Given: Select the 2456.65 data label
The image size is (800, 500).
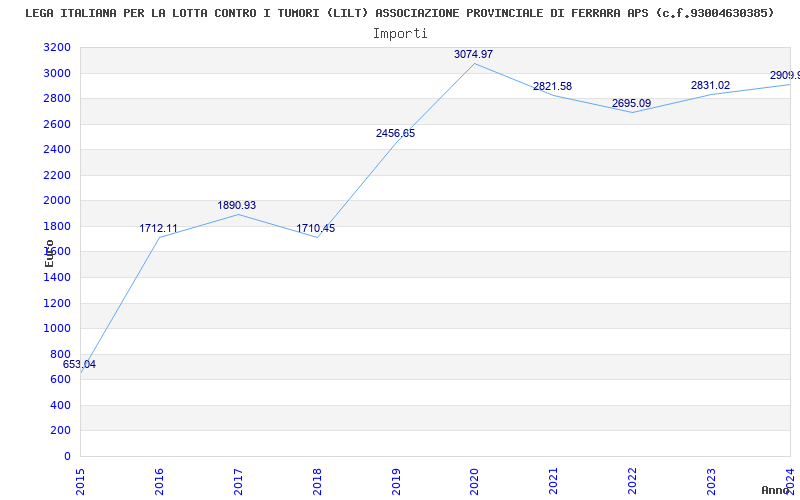Looking at the screenshot, I should (x=395, y=134).
